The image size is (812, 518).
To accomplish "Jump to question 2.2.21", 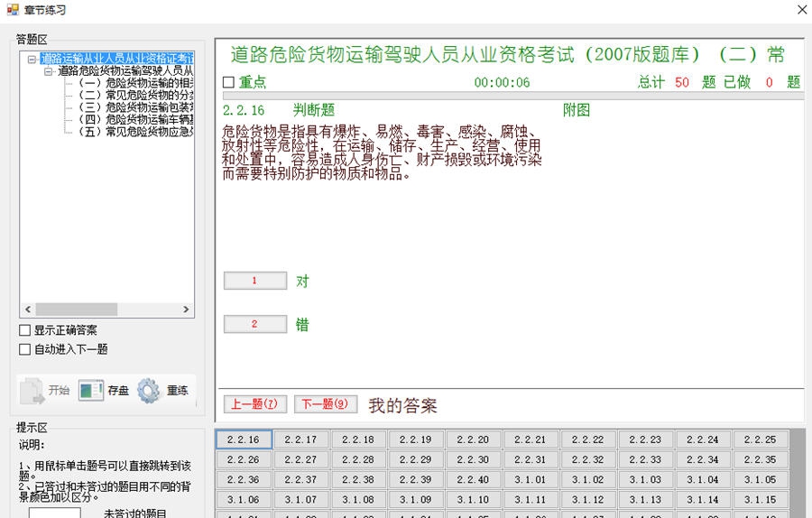I will tap(531, 439).
